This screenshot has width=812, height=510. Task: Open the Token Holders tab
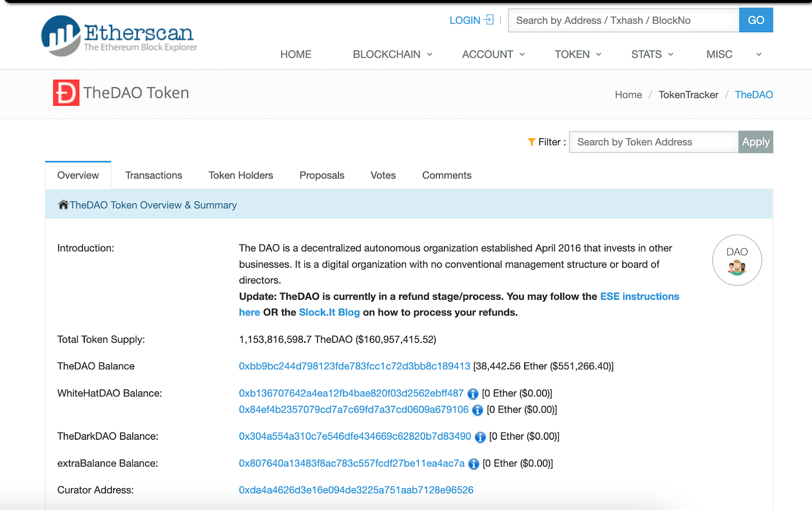coord(241,175)
